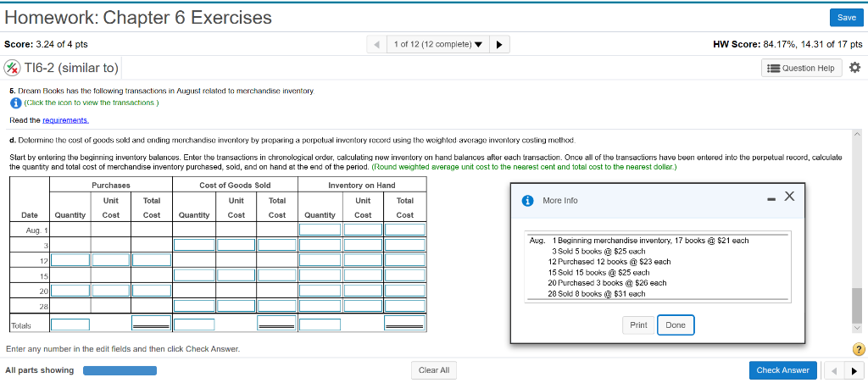Select Aug. 12 Purchases quantity field
Image resolution: width=868 pixels, height=383 pixels.
pos(70,259)
